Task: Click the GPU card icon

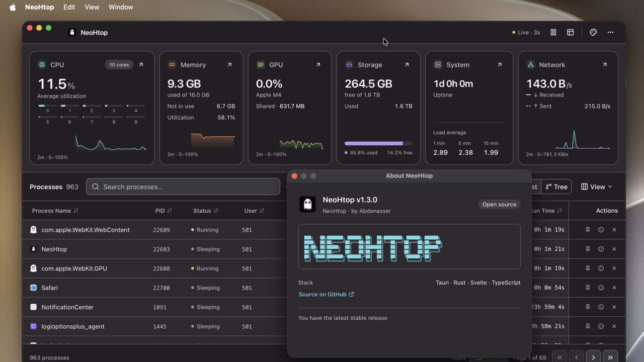Action: coord(261,64)
